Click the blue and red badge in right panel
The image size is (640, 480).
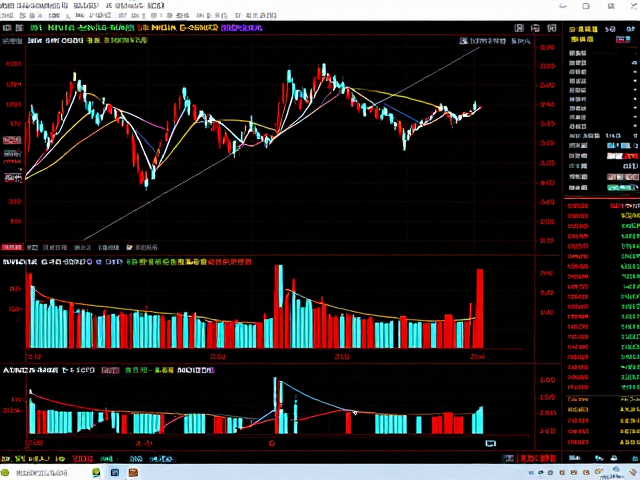coord(623,40)
